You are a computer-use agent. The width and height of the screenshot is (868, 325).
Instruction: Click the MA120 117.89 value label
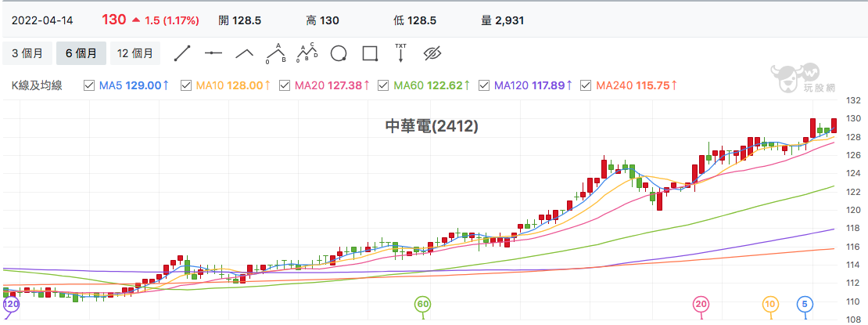[x=533, y=85]
